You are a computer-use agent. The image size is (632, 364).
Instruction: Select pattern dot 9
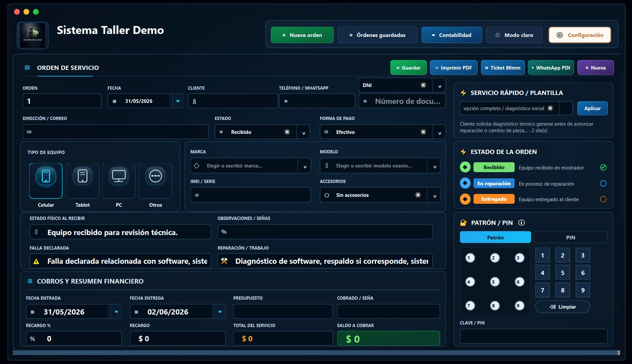[519, 306]
